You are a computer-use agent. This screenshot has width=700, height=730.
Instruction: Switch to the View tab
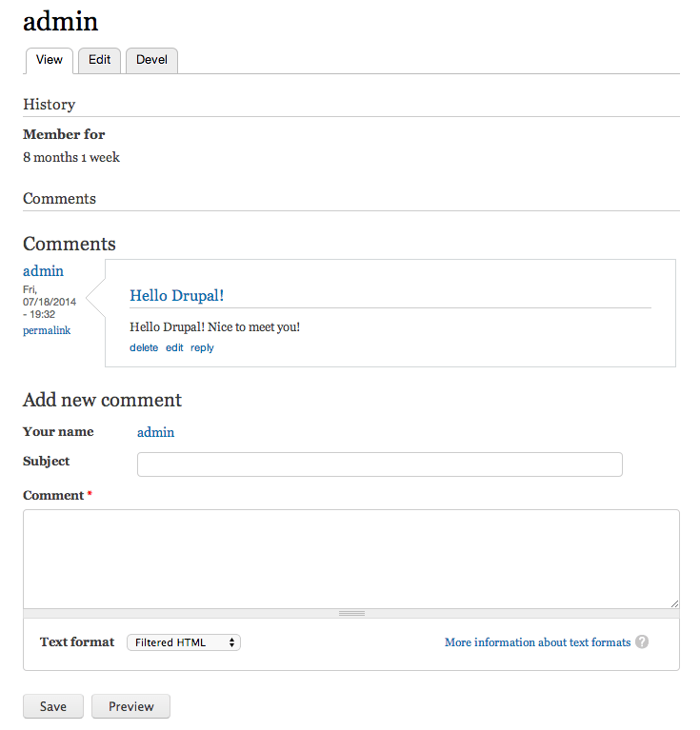click(x=50, y=60)
